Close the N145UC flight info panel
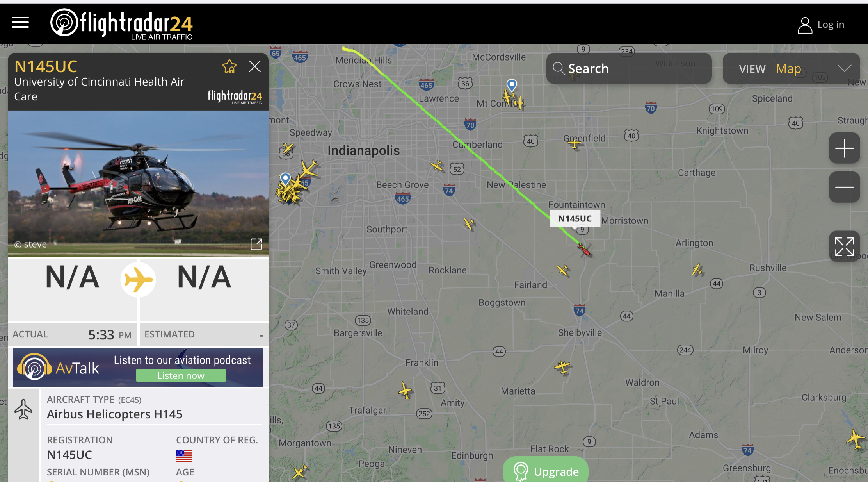This screenshot has height=482, width=868. pyautogui.click(x=255, y=66)
